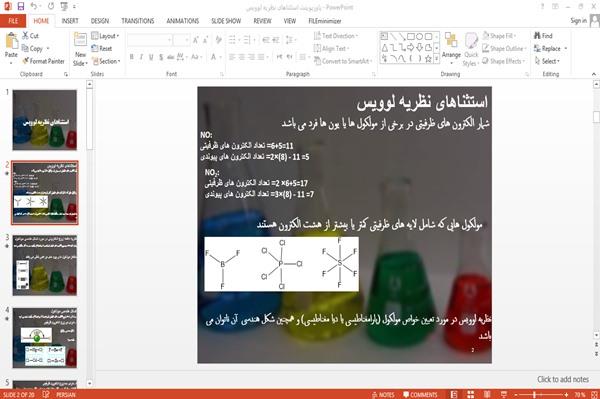Image resolution: width=600 pixels, height=399 pixels.
Task: Switch to SLIDE SHOW tab
Action: point(226,21)
